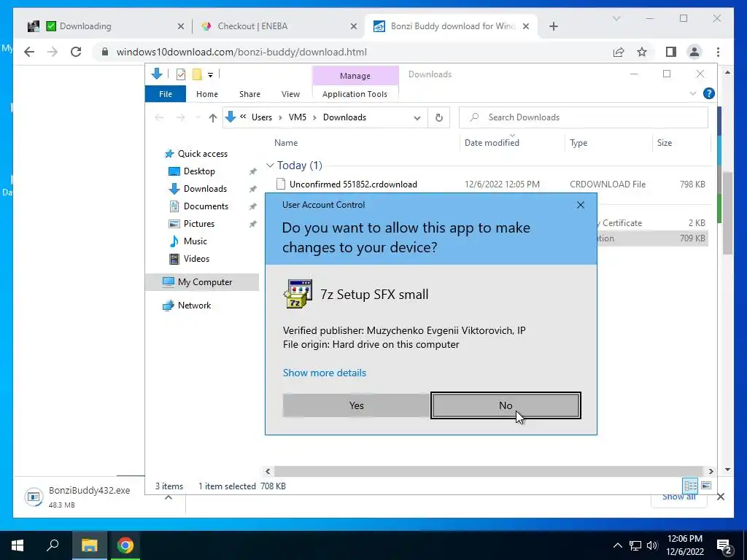747x560 pixels.
Task: Expand the Explorer ribbon chevron
Action: tap(693, 94)
